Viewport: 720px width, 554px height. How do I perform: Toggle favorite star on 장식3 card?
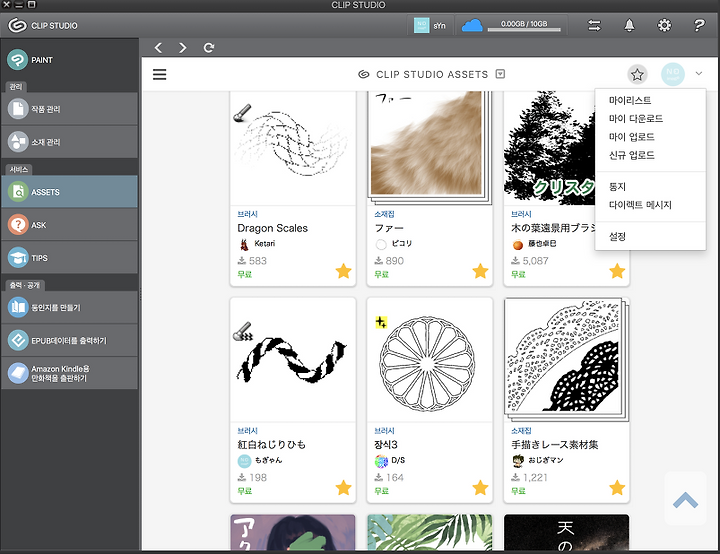tap(480, 487)
